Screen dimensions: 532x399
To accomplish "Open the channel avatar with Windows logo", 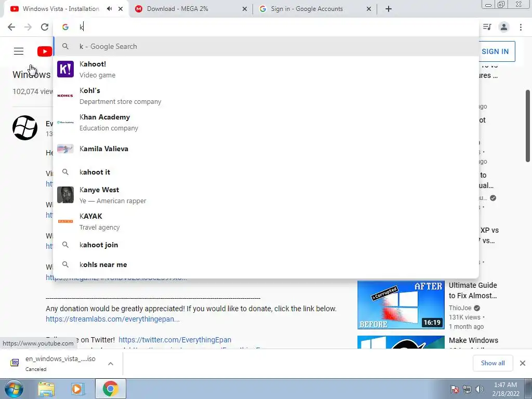I will click(x=25, y=128).
